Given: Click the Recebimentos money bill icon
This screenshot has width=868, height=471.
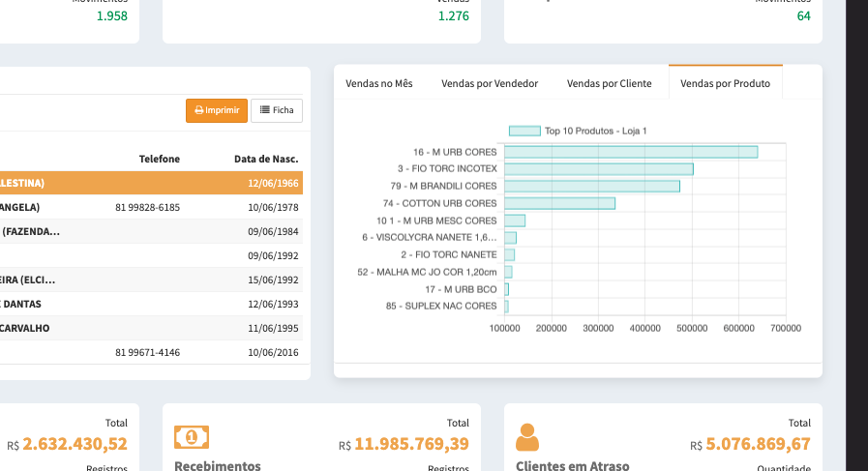Looking at the screenshot, I should (191, 437).
